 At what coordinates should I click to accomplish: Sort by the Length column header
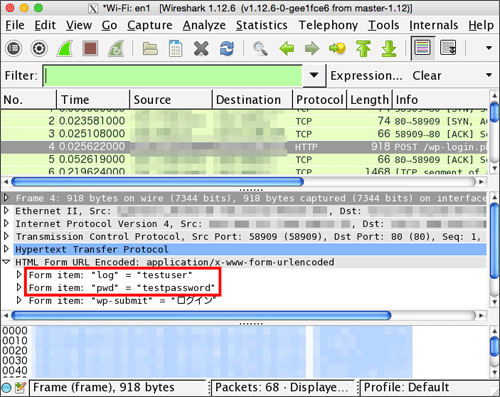click(x=369, y=100)
